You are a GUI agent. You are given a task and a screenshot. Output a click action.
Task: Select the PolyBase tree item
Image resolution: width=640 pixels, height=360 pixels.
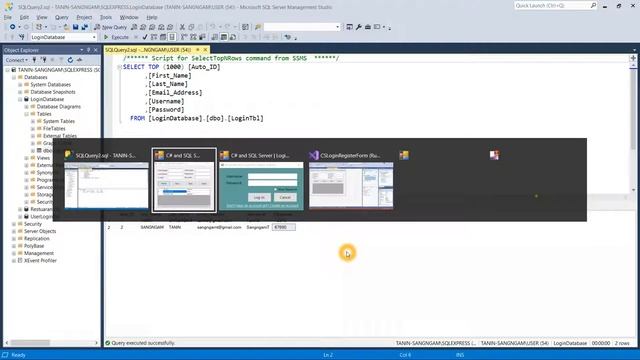[x=34, y=246]
